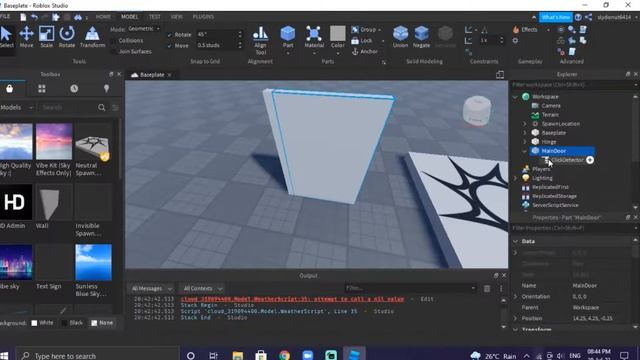Viewport: 640px width, 360px height.
Task: Clear the Output panel with trash icon
Action: click(487, 289)
